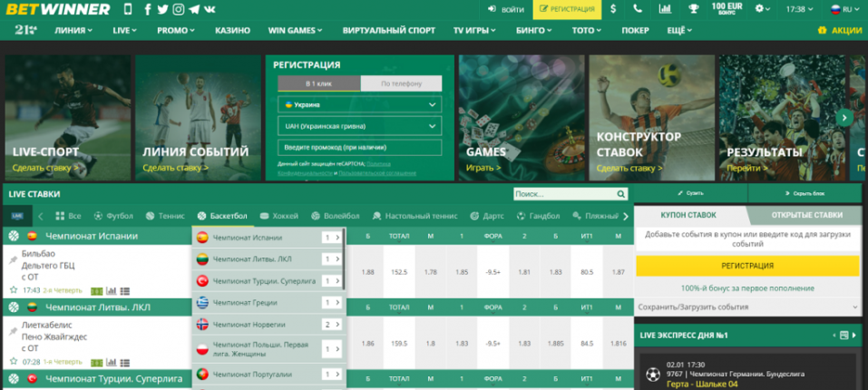
Task: Open the АКЦИИ promotions link
Action: tap(840, 31)
